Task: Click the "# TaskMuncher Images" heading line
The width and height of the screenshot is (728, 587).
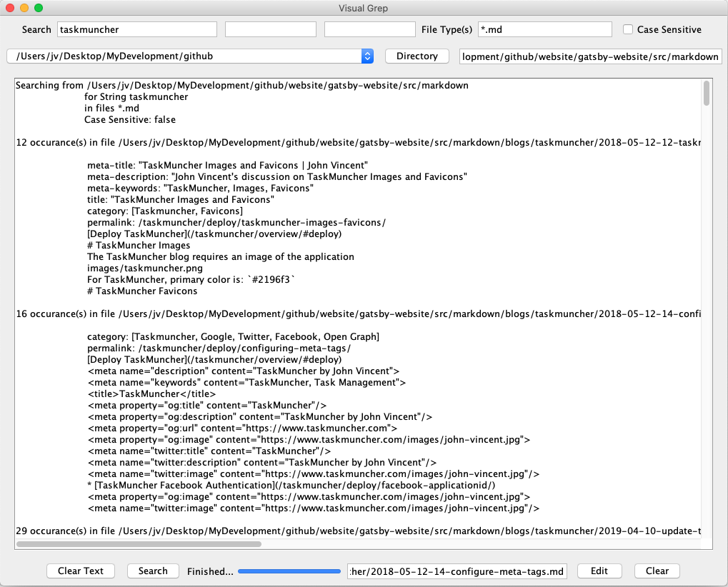Action: click(139, 246)
